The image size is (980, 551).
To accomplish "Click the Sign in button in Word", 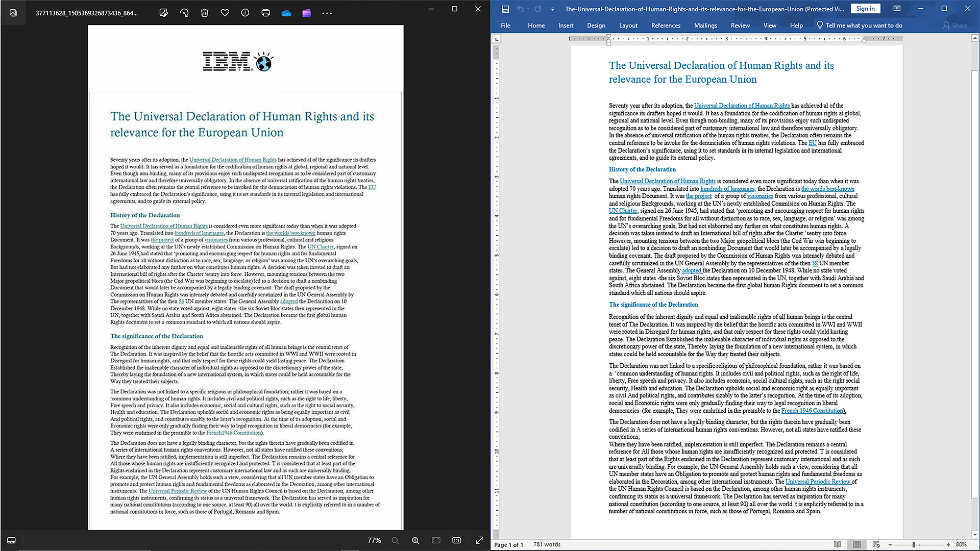I will click(x=865, y=9).
